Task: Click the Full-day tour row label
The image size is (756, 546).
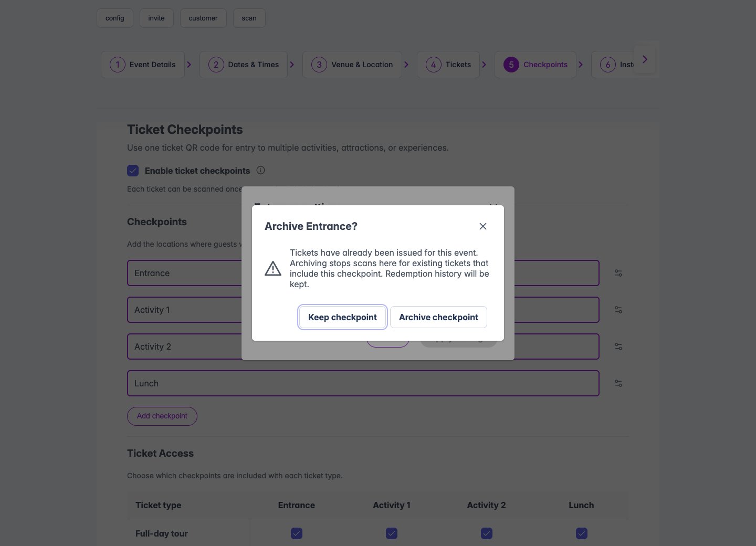Action: click(x=162, y=533)
